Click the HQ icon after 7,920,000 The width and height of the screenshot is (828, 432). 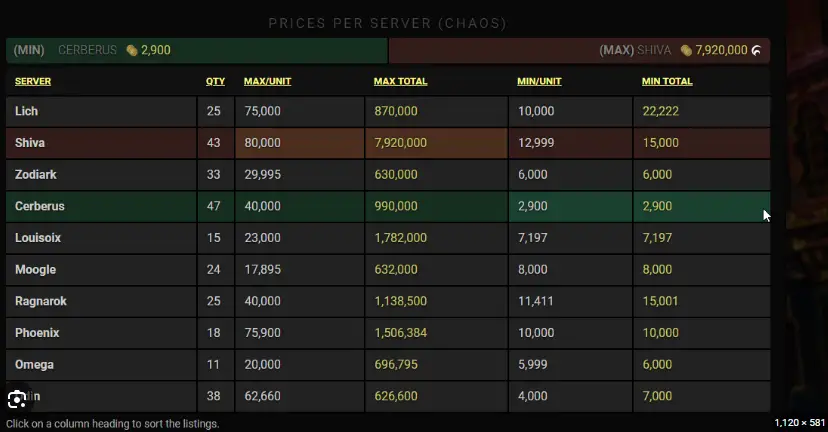[757, 50]
